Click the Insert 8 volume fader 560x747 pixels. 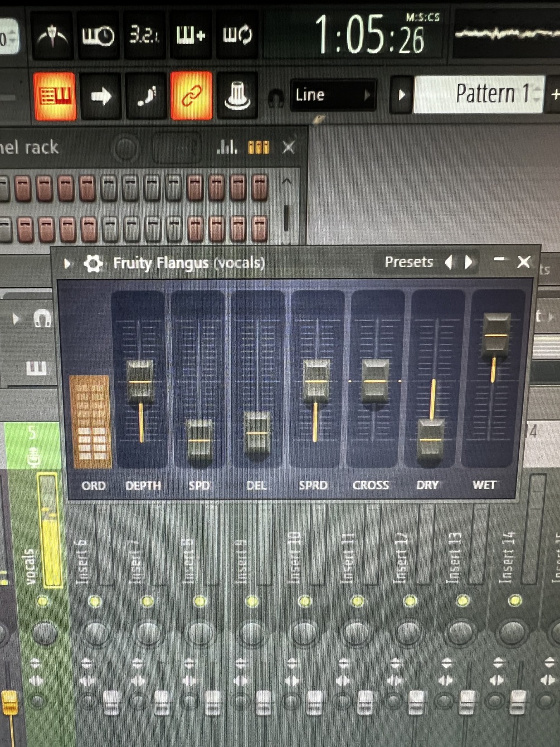[x=212, y=703]
